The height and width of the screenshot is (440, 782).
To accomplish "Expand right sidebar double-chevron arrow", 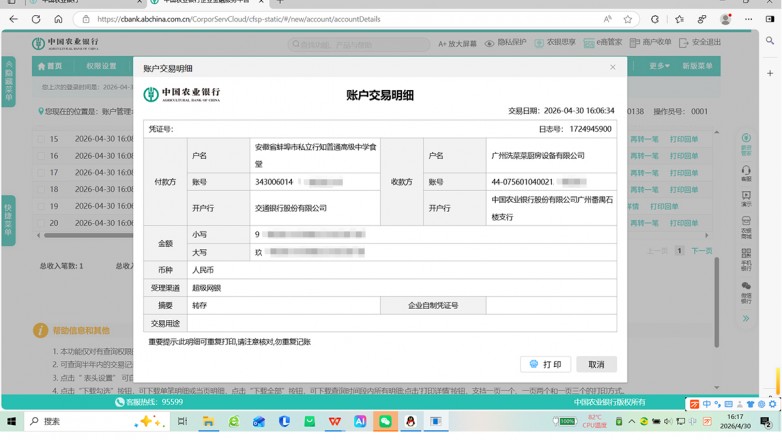I will [746, 318].
